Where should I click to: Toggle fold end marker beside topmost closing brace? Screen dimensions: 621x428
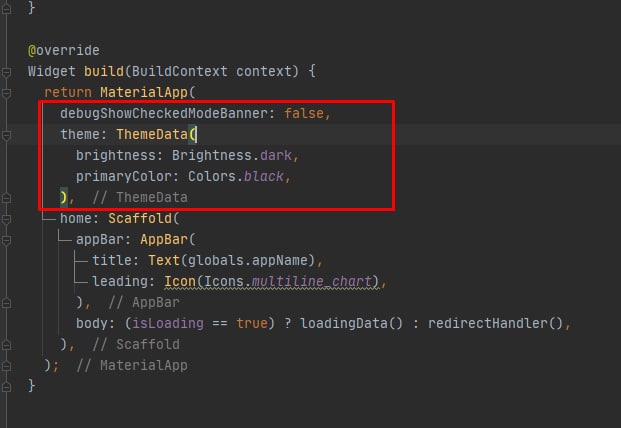click(6, 8)
